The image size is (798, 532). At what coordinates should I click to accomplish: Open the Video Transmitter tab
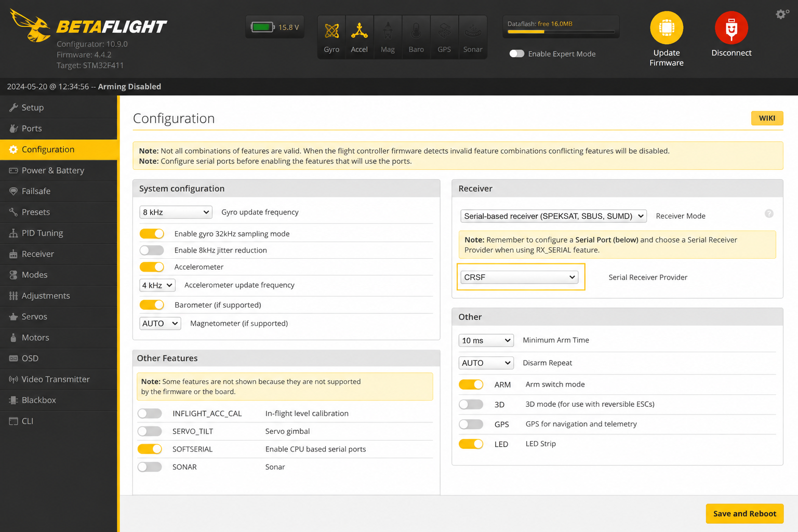[59, 379]
